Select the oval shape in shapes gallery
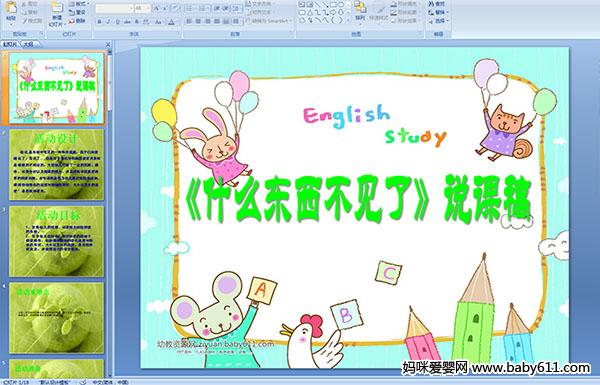The image size is (600, 385). click(x=341, y=4)
